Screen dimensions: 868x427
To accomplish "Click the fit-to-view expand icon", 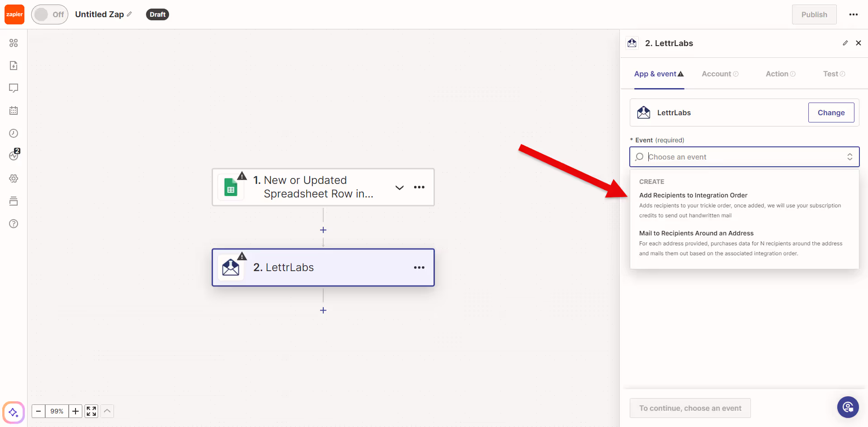I will (91, 411).
